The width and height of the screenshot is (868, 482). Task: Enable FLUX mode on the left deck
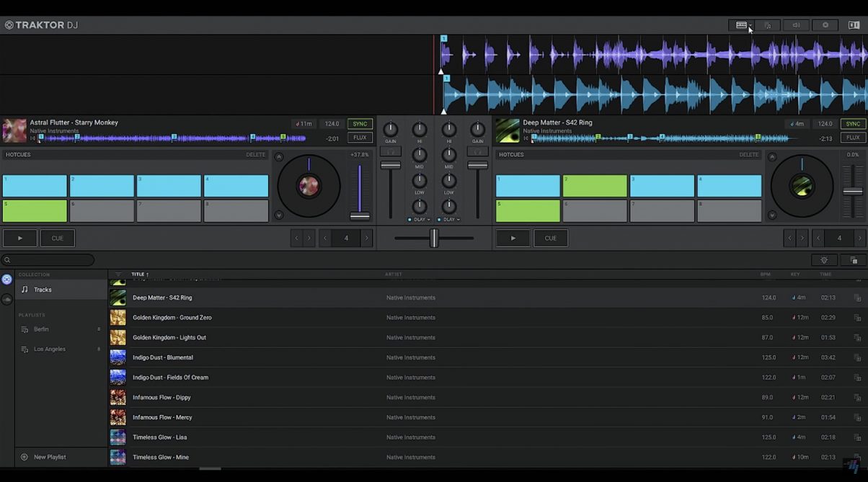pos(359,137)
